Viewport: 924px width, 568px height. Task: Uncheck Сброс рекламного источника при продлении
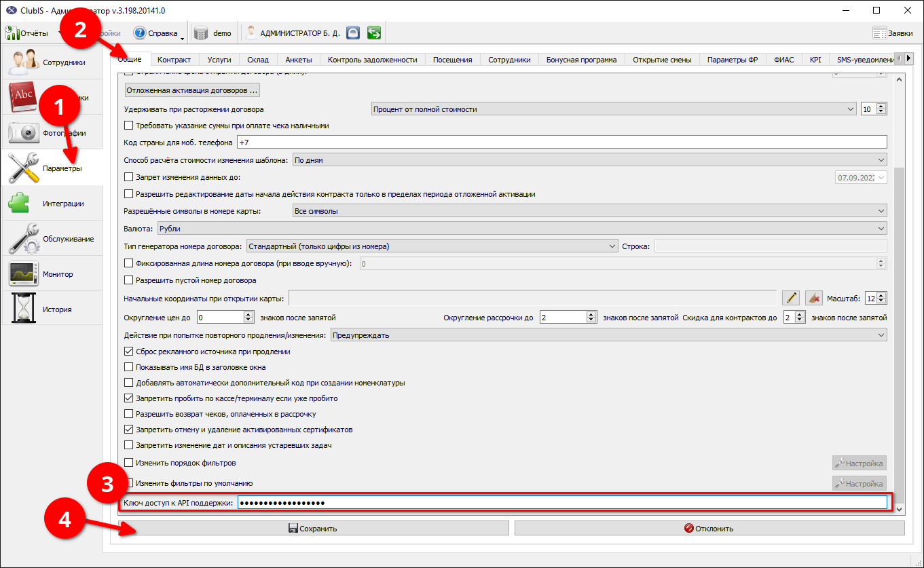tap(129, 352)
